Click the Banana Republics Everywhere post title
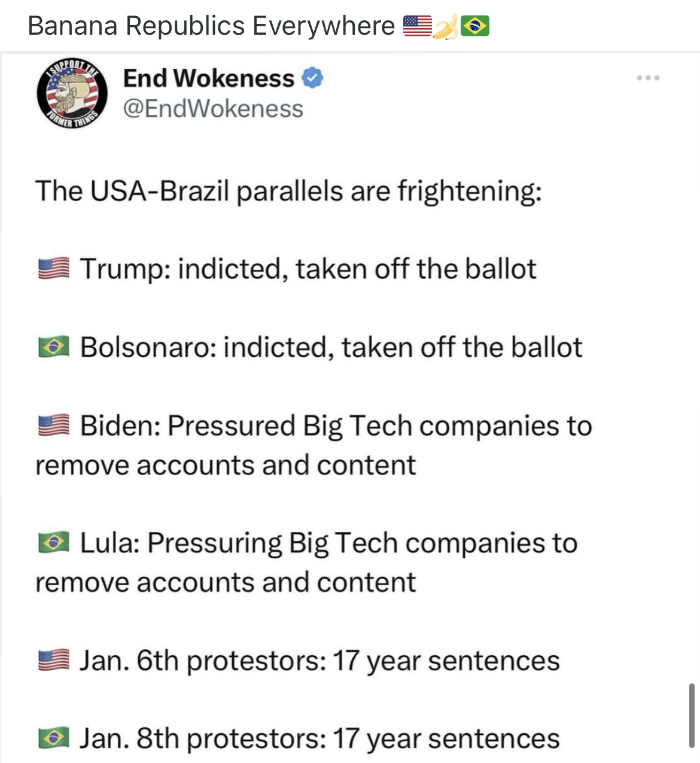Image resolution: width=700 pixels, height=763 pixels. [211, 26]
